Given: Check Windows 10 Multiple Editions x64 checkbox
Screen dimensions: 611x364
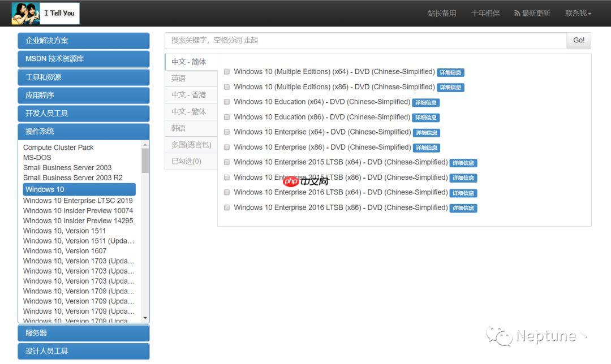Looking at the screenshot, I should click(227, 72).
